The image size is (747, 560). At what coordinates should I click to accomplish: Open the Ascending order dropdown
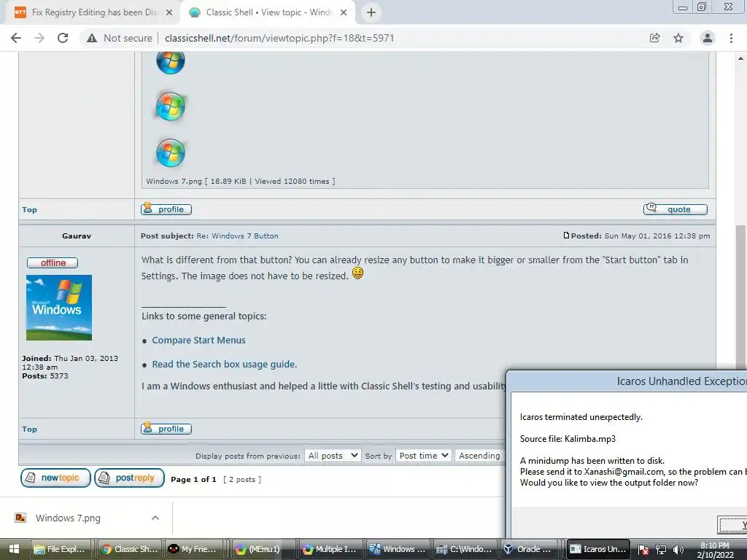pyautogui.click(x=479, y=456)
